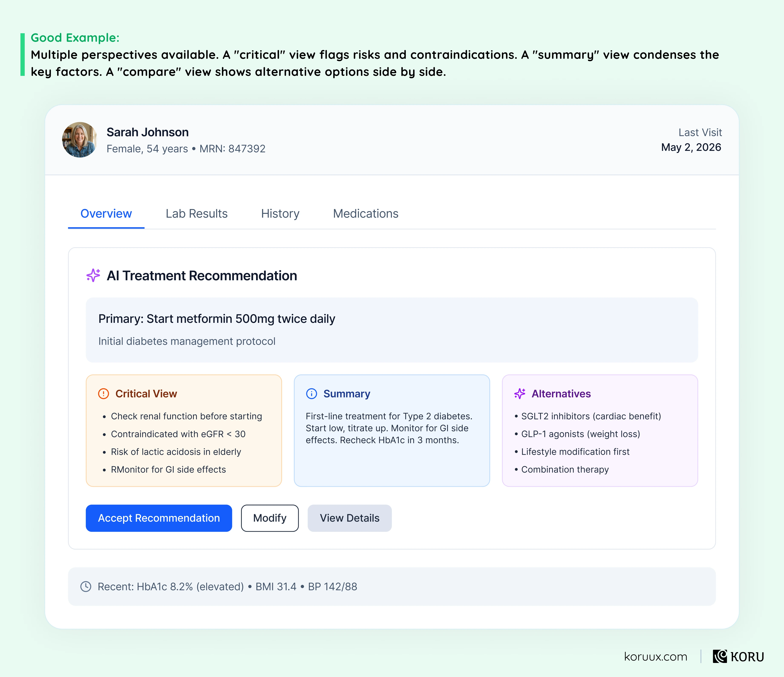Switch to the History tab
Screen dimensions: 784x677
(x=280, y=214)
